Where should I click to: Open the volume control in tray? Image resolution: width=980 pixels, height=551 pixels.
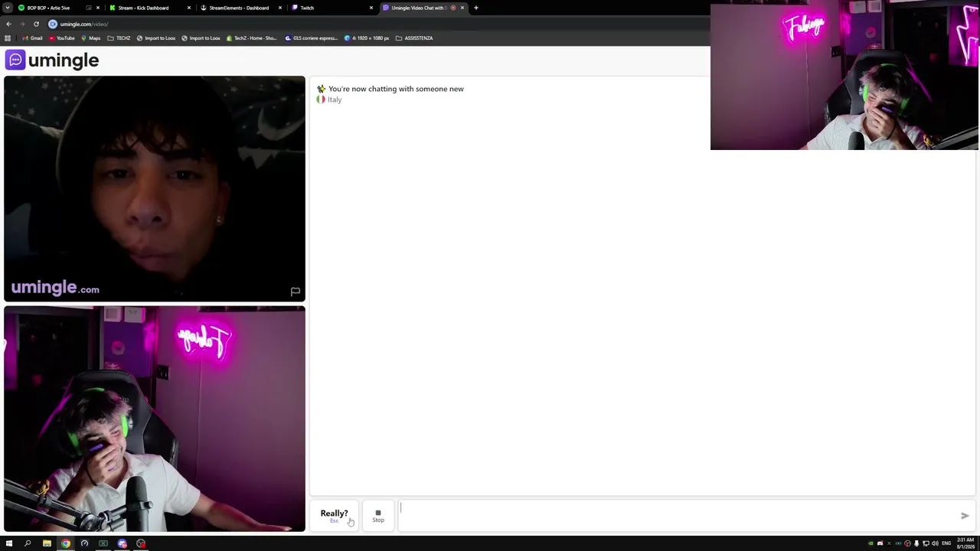pos(935,543)
